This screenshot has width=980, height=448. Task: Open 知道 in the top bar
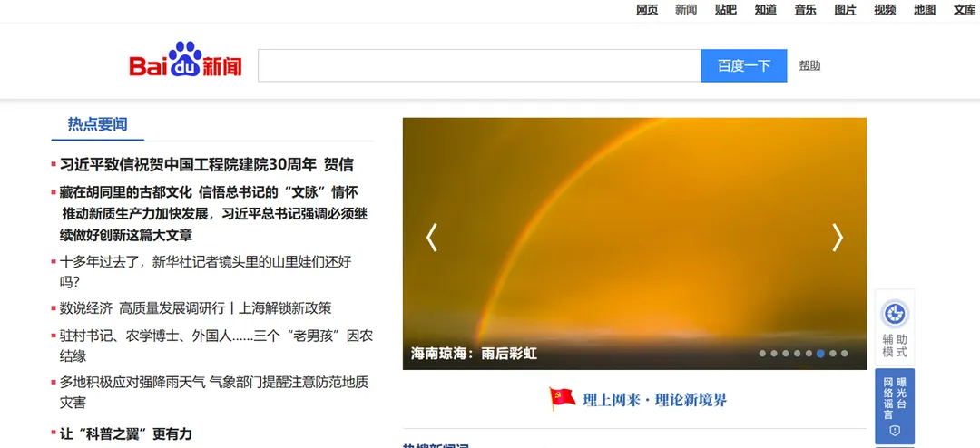click(765, 9)
